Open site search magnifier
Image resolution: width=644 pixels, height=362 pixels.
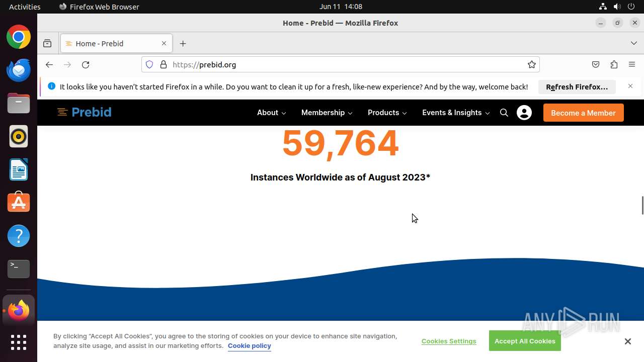pyautogui.click(x=504, y=113)
